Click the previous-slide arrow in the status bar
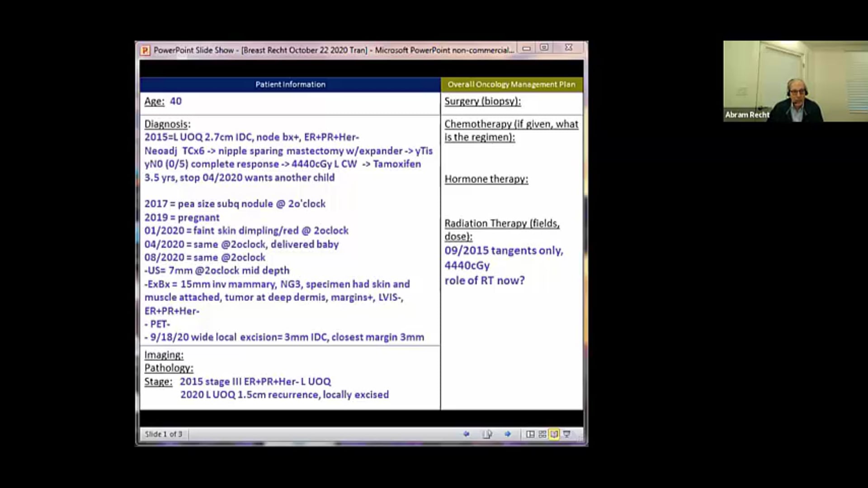This screenshot has height=488, width=868. tap(467, 434)
